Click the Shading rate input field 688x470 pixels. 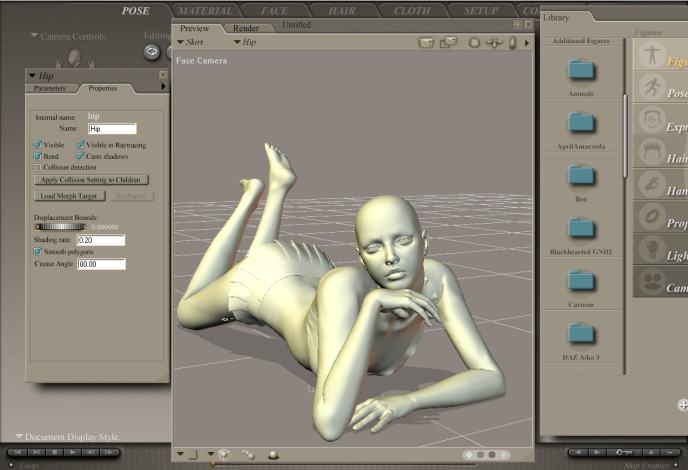[x=101, y=240]
